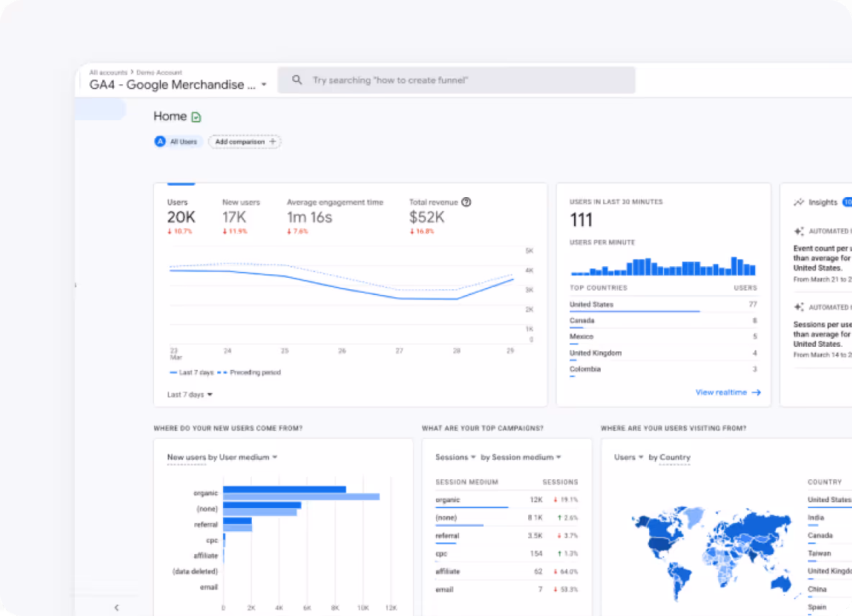
Task: Click the Insights count badge
Action: pyautogui.click(x=847, y=202)
